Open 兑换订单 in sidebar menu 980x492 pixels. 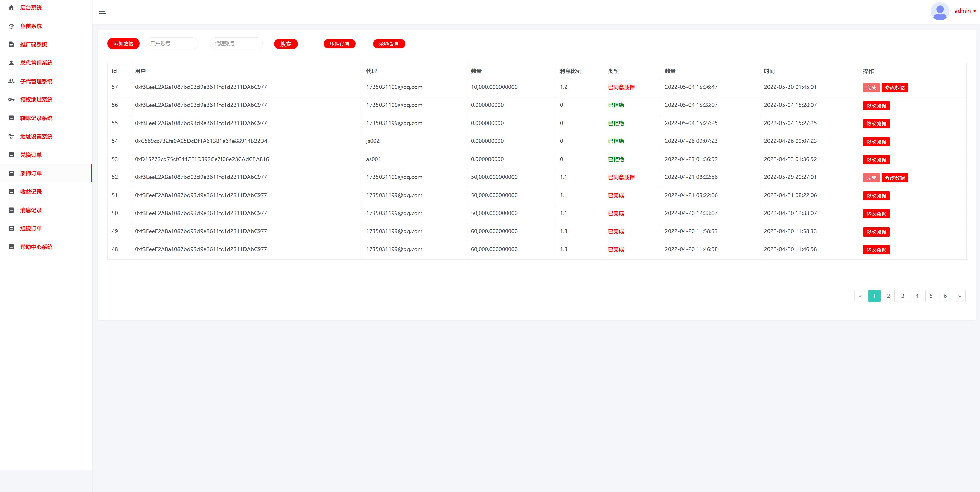coord(31,155)
